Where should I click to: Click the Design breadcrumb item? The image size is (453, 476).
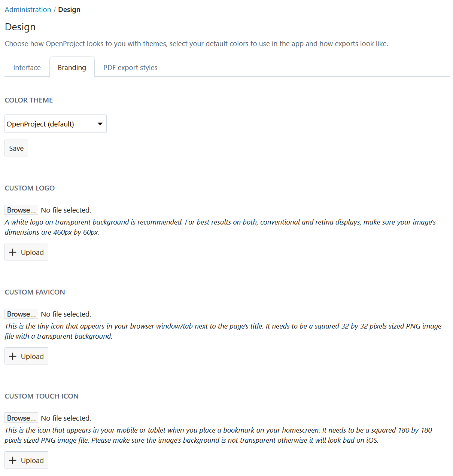(x=69, y=10)
